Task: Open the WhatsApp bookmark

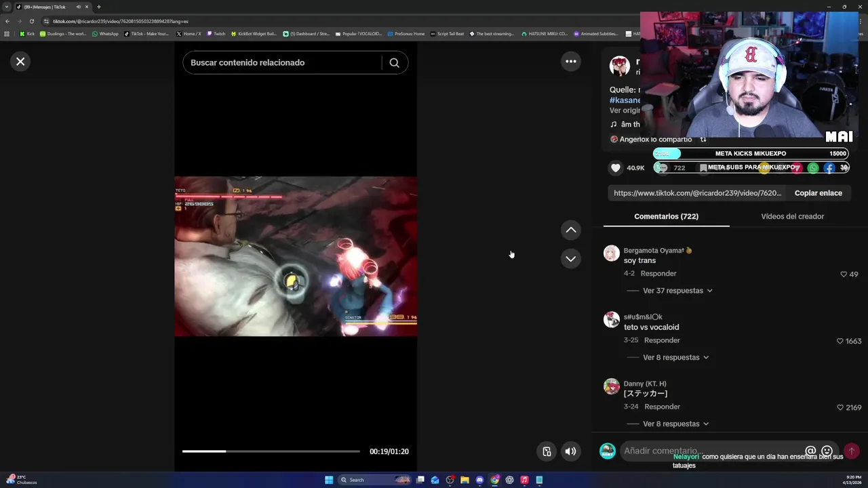Action: (x=105, y=33)
